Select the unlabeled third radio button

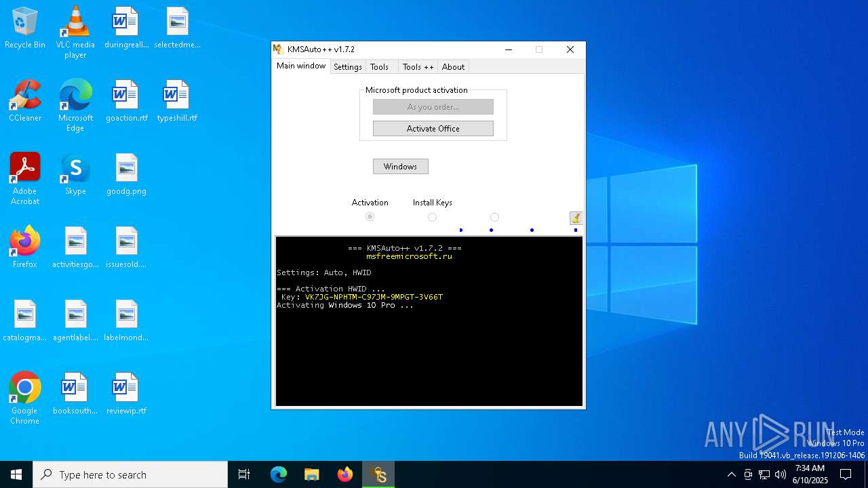494,217
